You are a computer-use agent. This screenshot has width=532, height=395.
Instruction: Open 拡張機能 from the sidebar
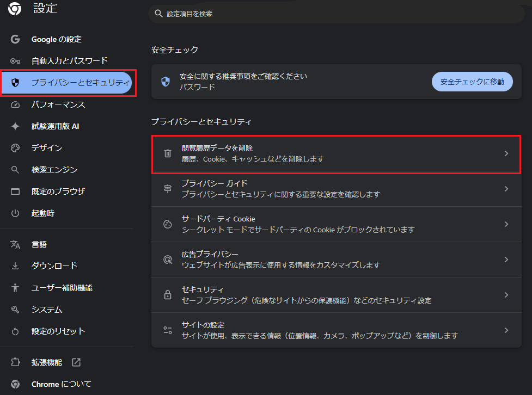coord(47,362)
